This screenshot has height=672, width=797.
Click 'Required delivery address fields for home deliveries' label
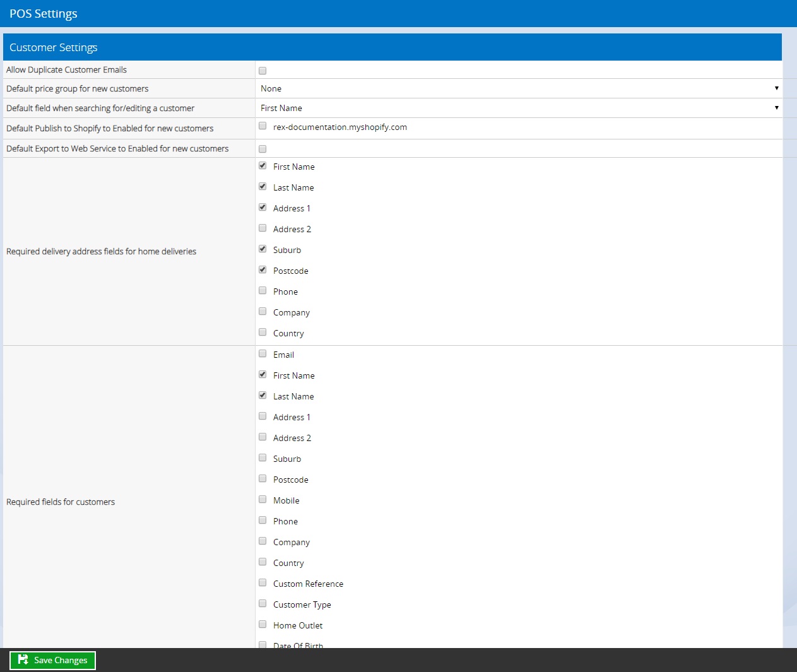point(101,251)
